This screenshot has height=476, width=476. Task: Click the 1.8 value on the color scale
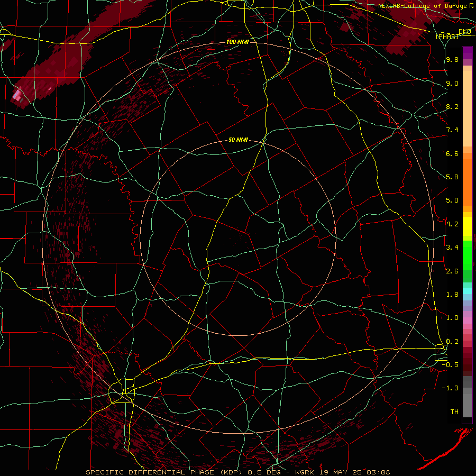[x=452, y=295]
